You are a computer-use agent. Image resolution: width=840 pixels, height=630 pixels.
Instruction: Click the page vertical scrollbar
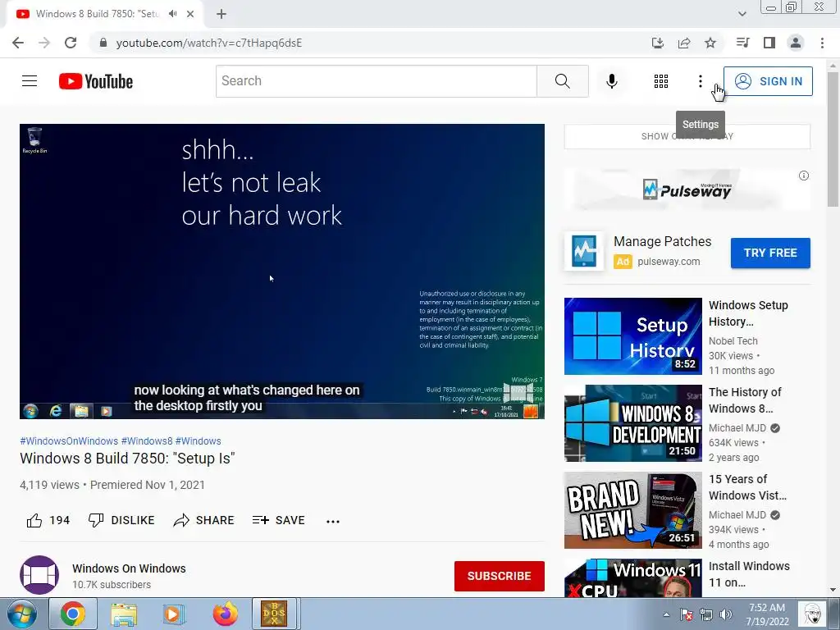833,138
